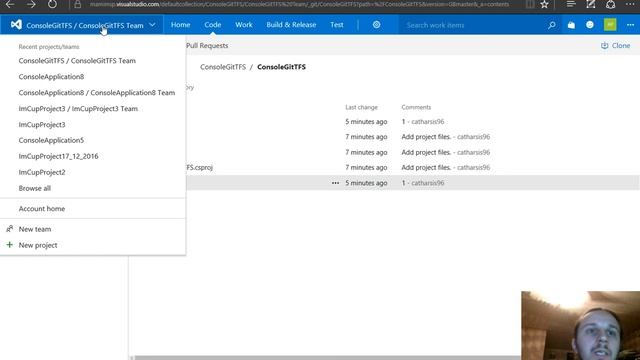Click the Last change column header
The width and height of the screenshot is (640, 360).
(361, 107)
